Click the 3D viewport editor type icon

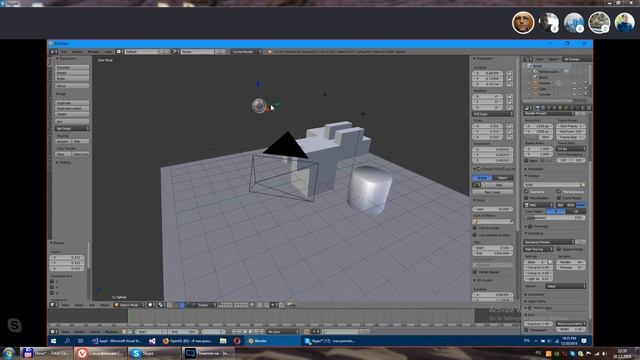click(x=53, y=304)
